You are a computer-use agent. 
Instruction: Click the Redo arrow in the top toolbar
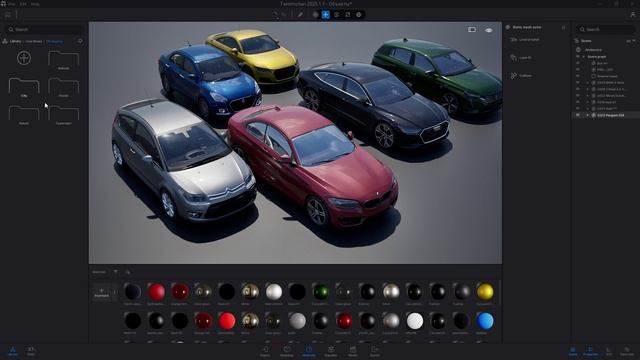(284, 15)
